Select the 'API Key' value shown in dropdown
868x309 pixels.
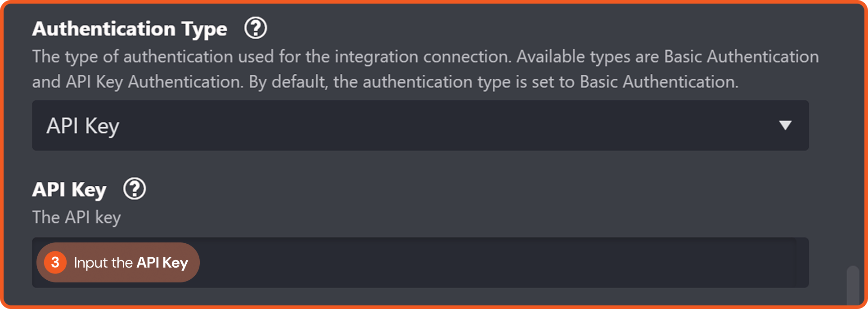pos(83,126)
